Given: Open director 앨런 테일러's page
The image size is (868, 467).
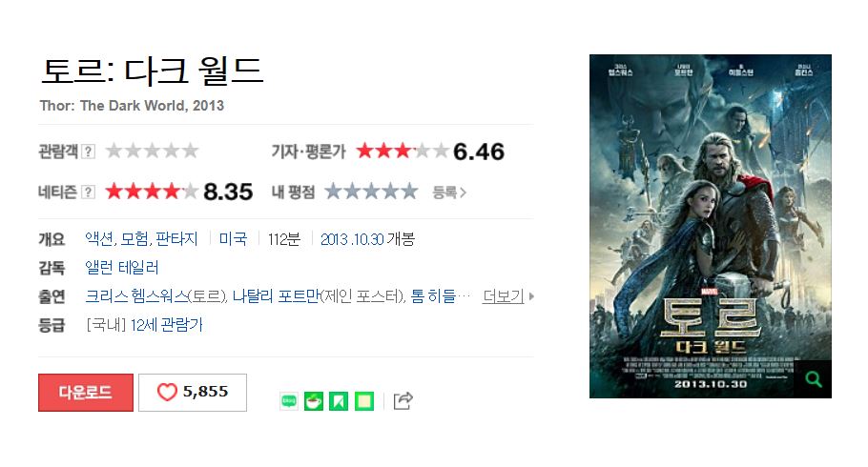Looking at the screenshot, I should coord(122,268).
